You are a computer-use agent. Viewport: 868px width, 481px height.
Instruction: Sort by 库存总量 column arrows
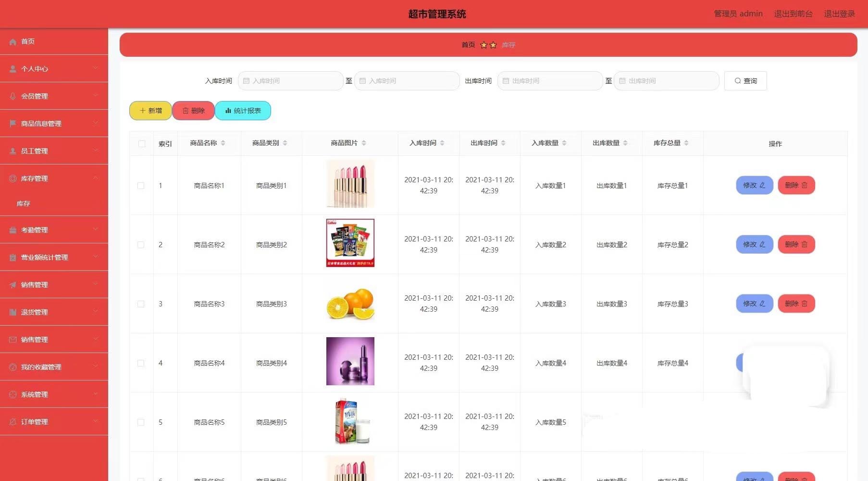(686, 143)
